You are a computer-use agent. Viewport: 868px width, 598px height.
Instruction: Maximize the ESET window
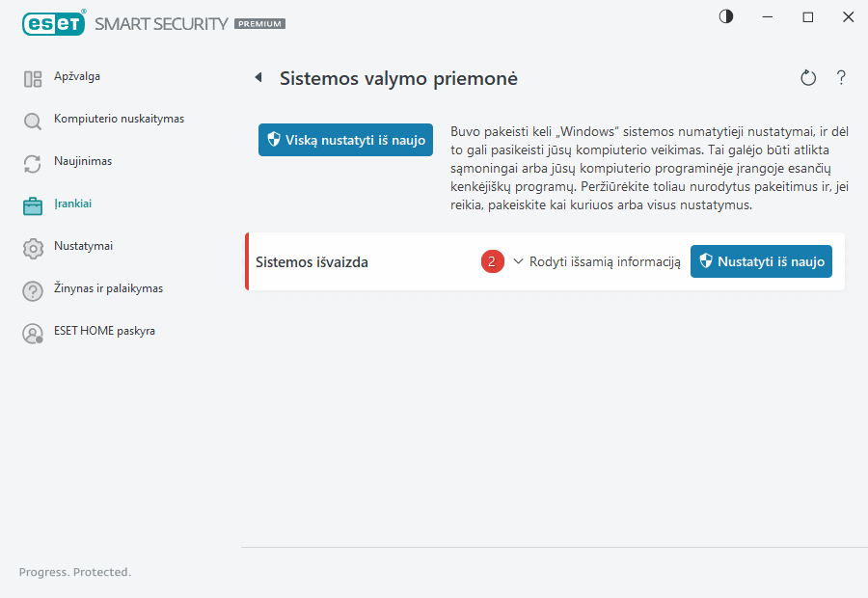pyautogui.click(x=808, y=17)
